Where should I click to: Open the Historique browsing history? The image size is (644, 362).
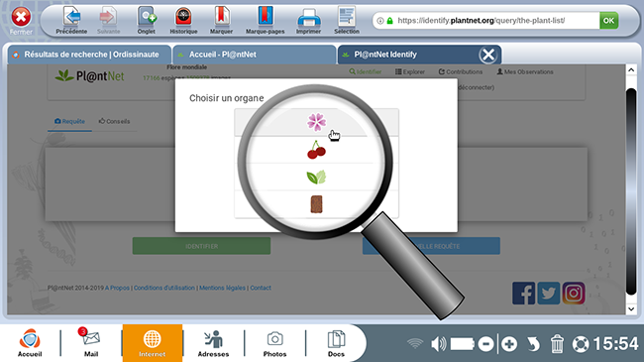[183, 21]
